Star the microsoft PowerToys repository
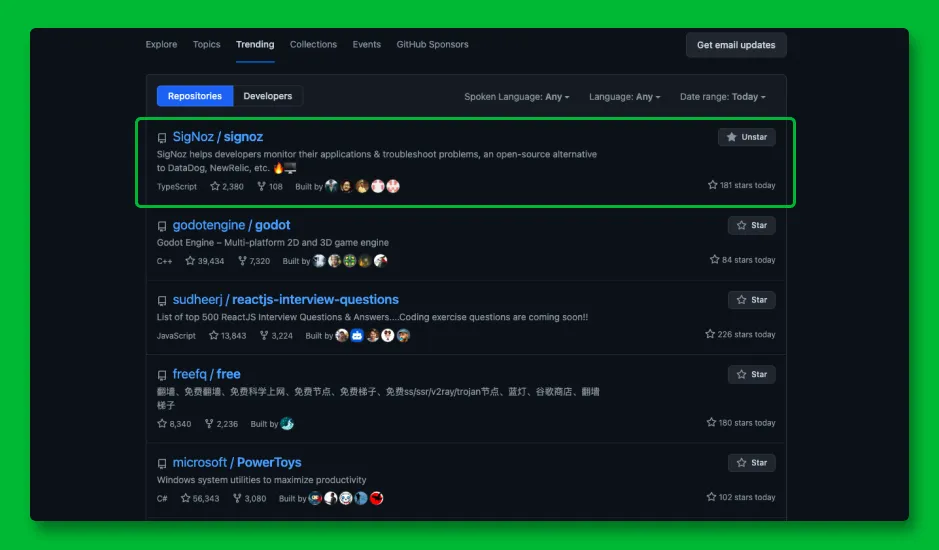 point(752,463)
